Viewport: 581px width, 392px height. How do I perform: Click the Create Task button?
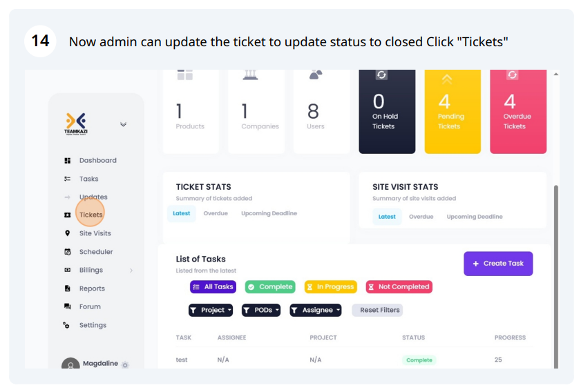498,264
